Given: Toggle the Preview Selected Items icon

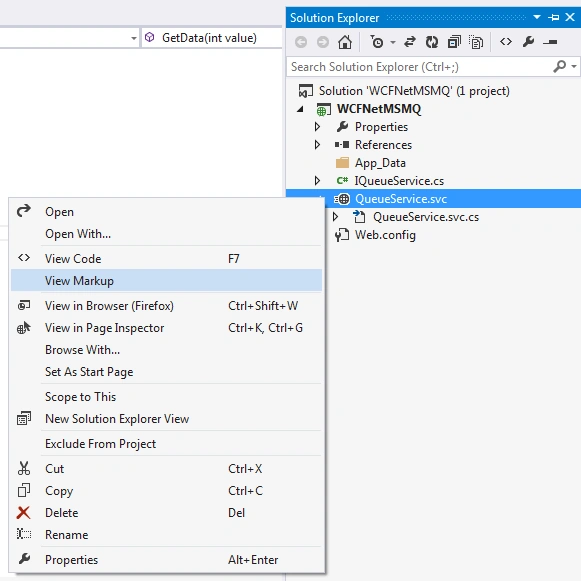Looking at the screenshot, I should click(x=550, y=42).
